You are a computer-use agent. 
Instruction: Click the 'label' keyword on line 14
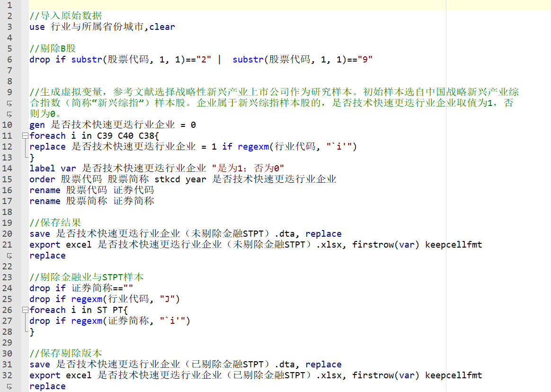pyautogui.click(x=42, y=169)
